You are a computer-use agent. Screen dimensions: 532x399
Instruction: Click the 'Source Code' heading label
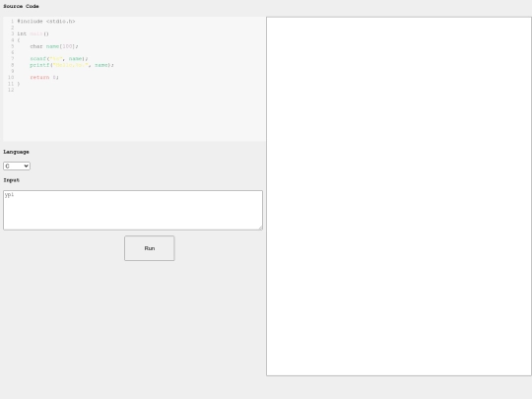coord(21,6)
